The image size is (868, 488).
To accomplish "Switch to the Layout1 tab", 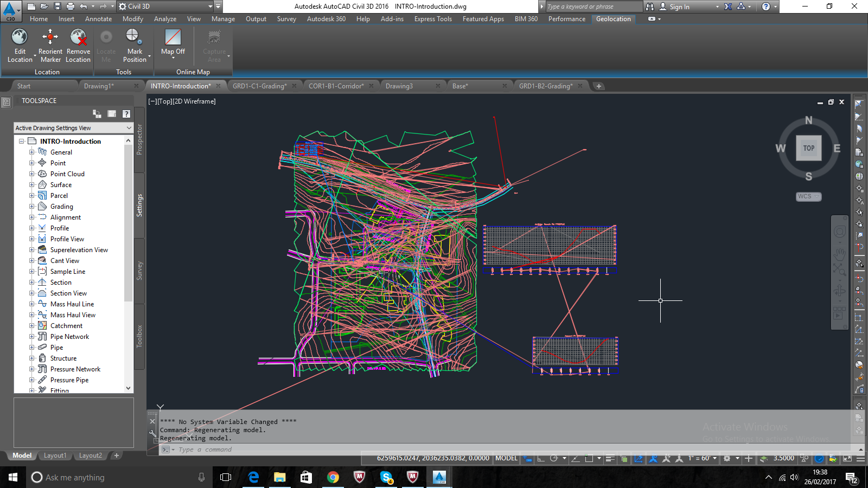I will tap(55, 455).
